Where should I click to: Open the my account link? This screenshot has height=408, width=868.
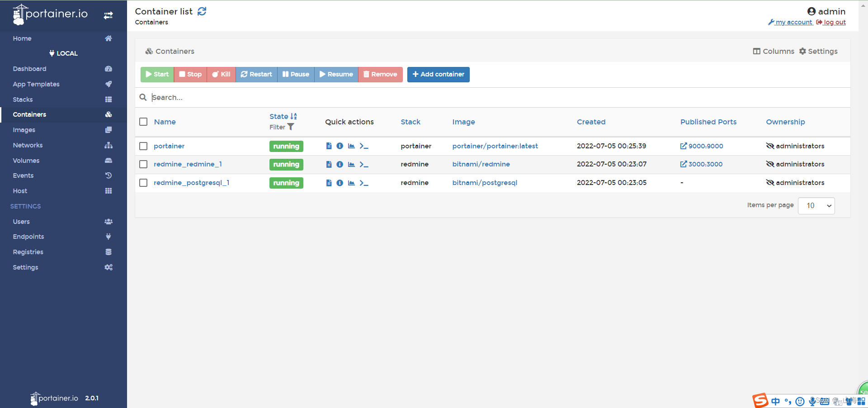790,22
